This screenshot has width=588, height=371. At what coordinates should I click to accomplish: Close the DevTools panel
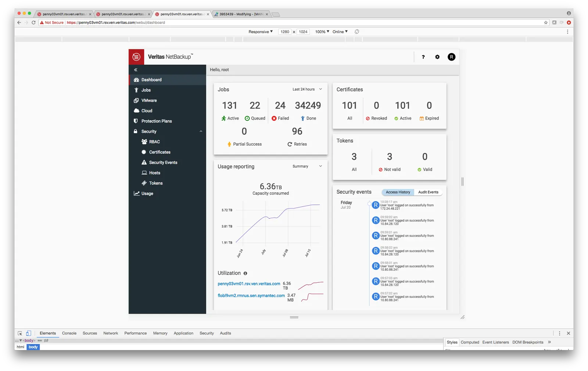569,333
